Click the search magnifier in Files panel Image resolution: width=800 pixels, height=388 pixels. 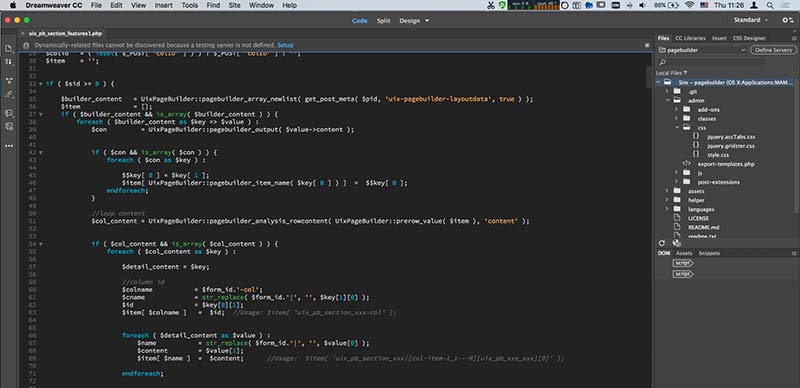coord(663,62)
